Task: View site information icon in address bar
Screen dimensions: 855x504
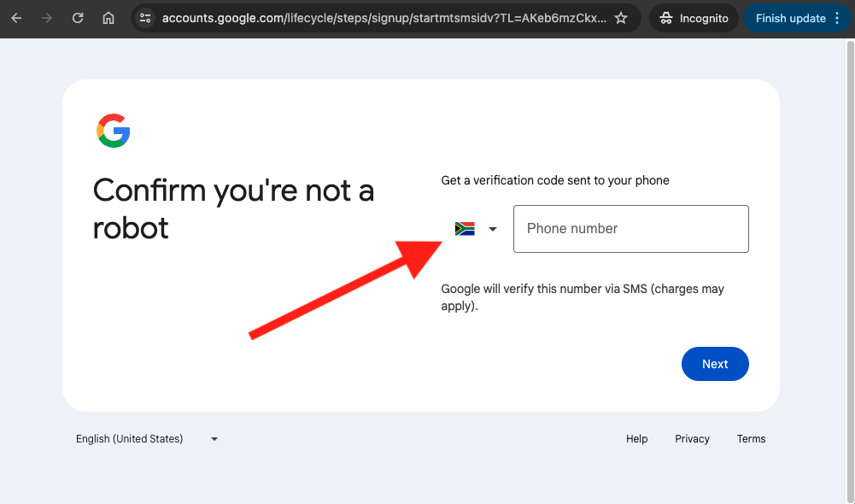Action: pos(145,18)
